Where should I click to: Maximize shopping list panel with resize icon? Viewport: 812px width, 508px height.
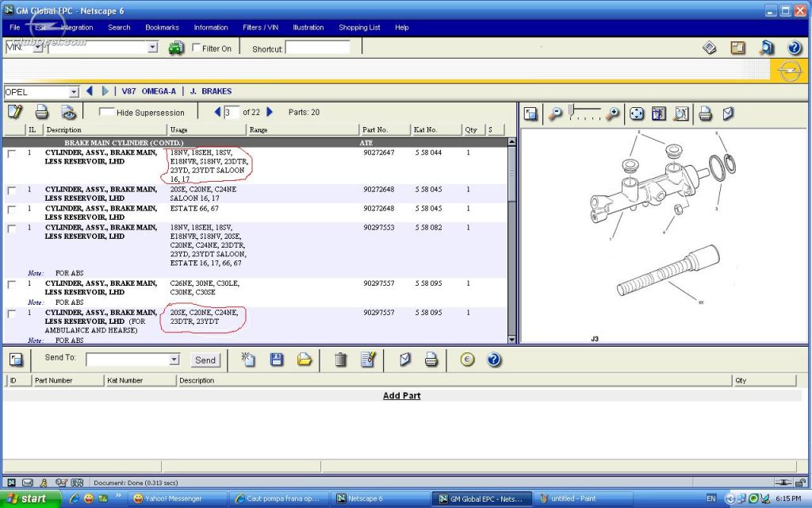click(16, 360)
